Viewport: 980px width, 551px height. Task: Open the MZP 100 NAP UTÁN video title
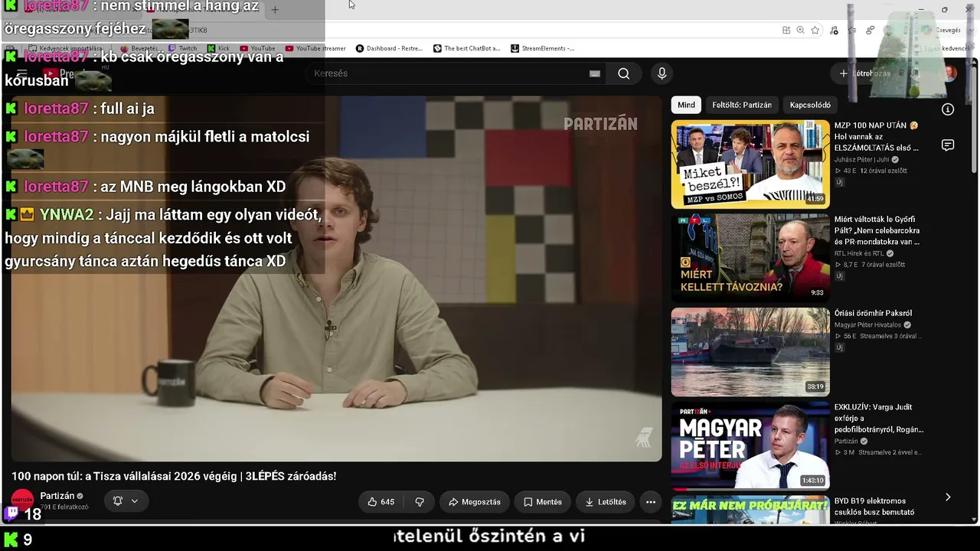tap(877, 136)
